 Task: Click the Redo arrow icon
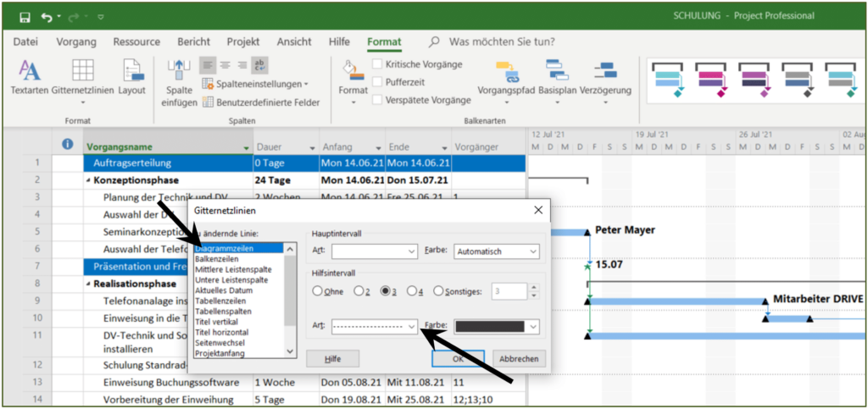[73, 17]
